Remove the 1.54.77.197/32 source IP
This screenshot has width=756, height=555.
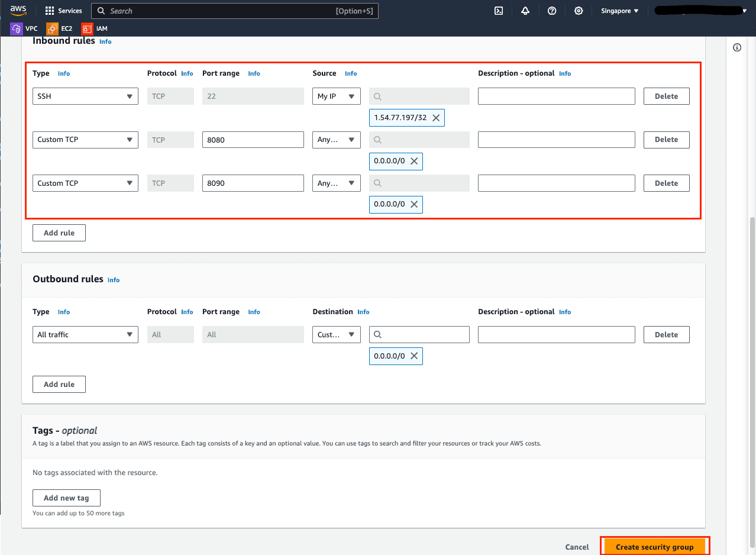[x=436, y=118]
